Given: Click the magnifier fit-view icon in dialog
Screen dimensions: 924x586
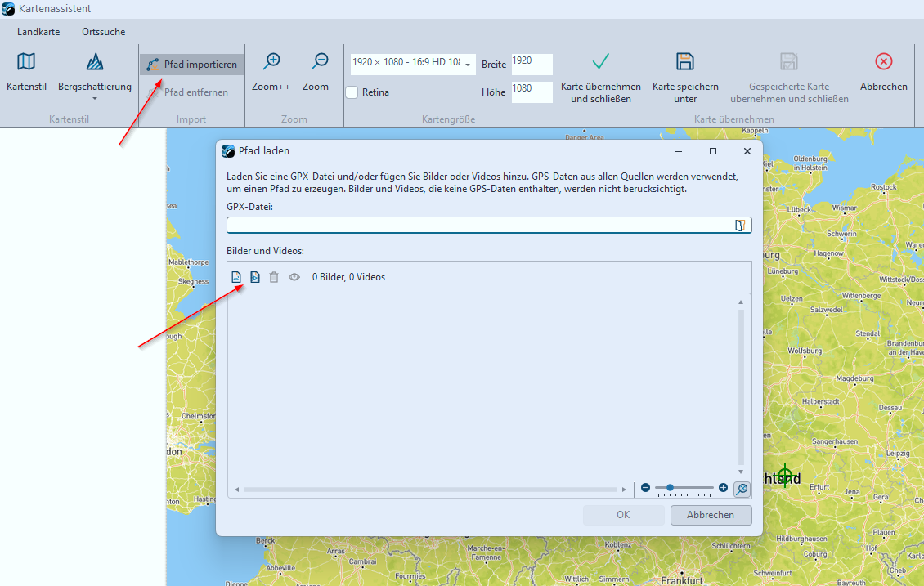Looking at the screenshot, I should [x=742, y=489].
